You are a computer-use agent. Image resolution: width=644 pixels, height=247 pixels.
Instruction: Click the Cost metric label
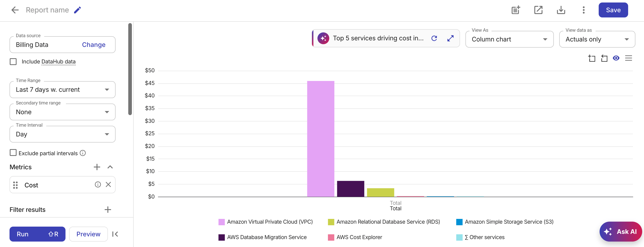31,185
